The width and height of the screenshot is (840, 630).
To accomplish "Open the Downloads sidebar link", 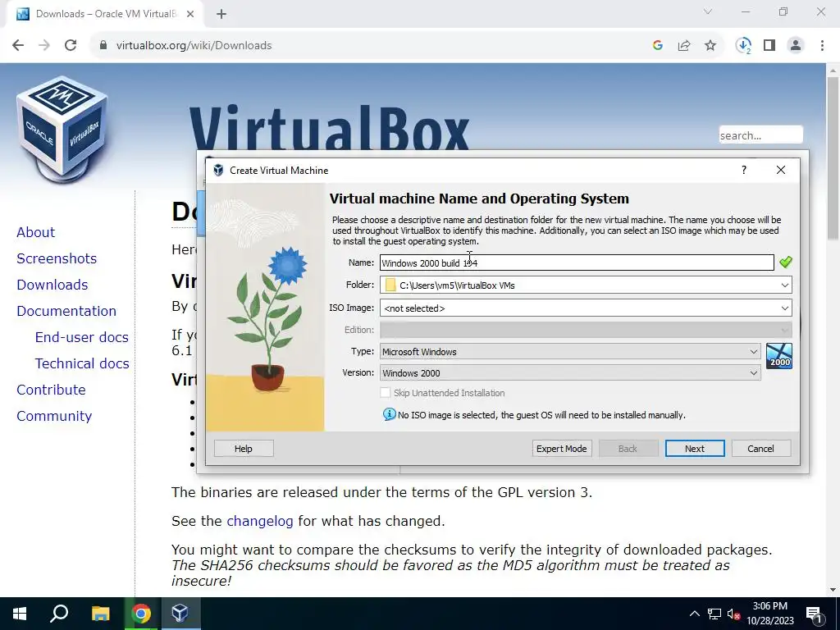I will tap(52, 285).
